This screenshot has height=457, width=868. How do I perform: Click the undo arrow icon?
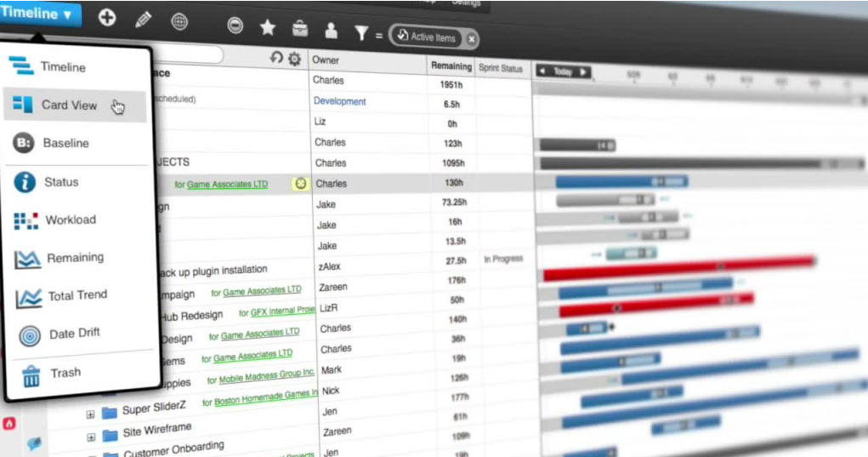276,58
